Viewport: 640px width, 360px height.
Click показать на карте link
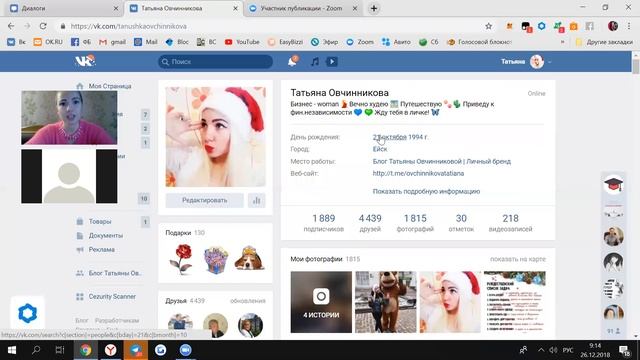(518, 259)
